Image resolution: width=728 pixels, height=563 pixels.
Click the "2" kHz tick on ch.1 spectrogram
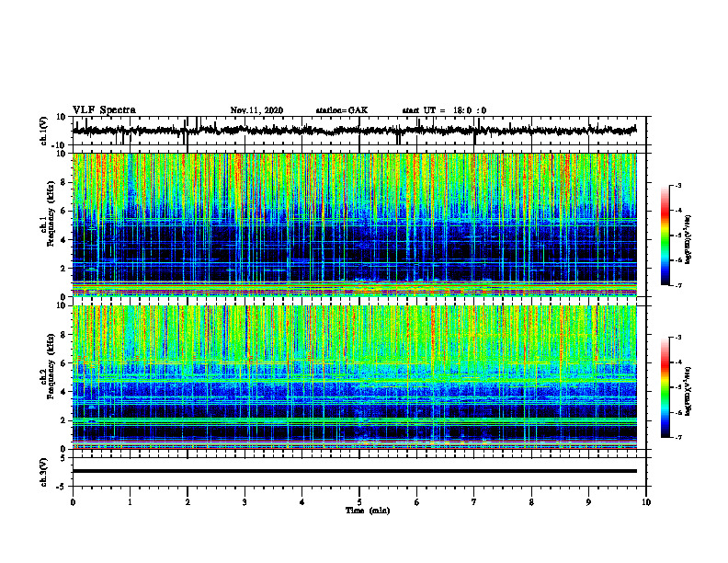tap(64, 268)
